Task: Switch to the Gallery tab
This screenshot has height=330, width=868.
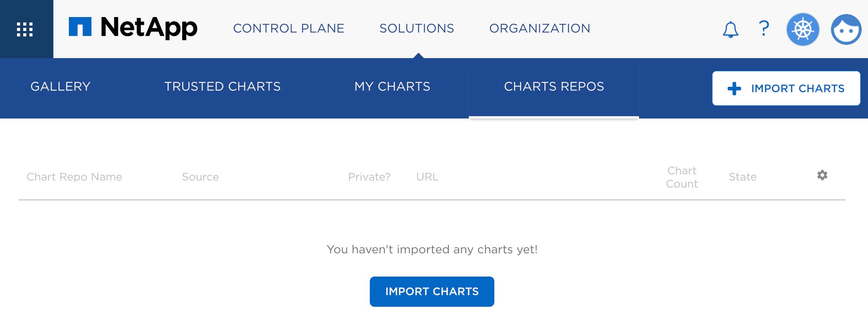Action: coord(60,86)
